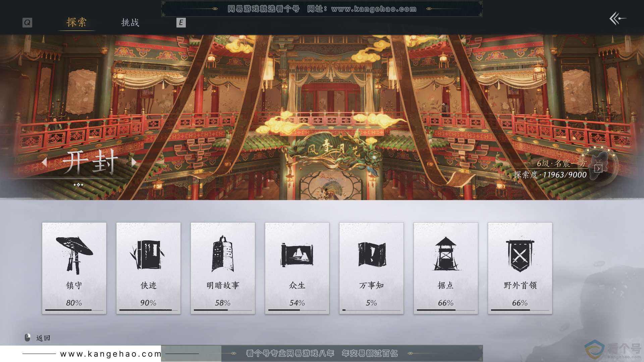Screen dimensions: 644x362
Task: Open the 据点 watchtower icon
Action: 446,253
